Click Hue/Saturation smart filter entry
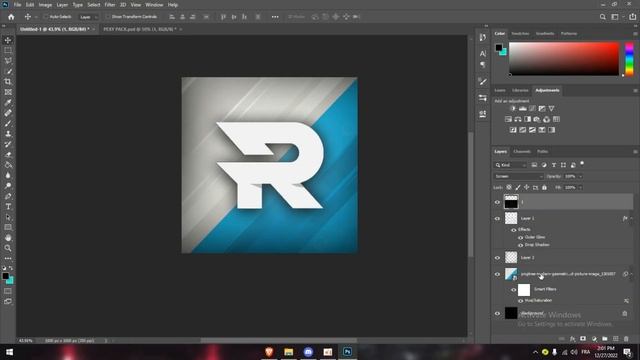The image size is (640, 360). coord(538,300)
